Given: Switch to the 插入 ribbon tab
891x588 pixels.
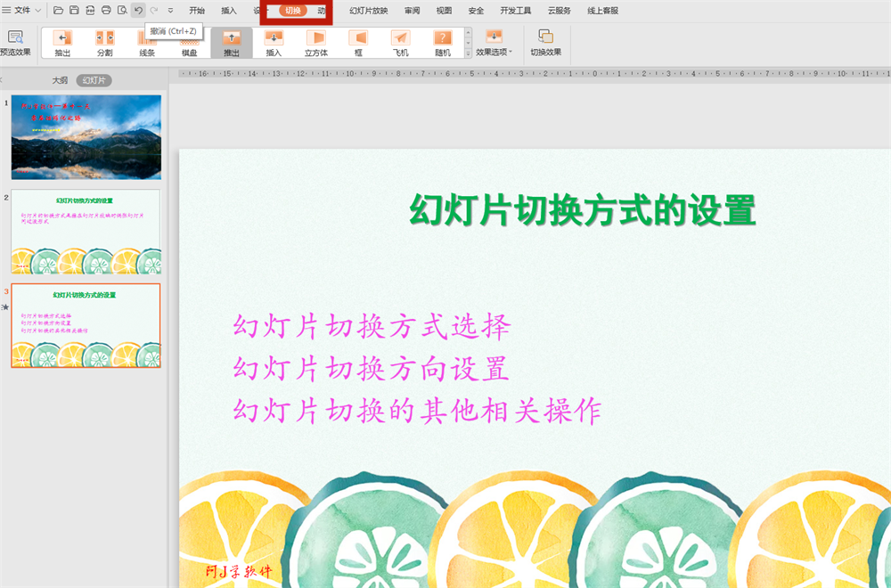Looking at the screenshot, I should pyautogui.click(x=228, y=10).
